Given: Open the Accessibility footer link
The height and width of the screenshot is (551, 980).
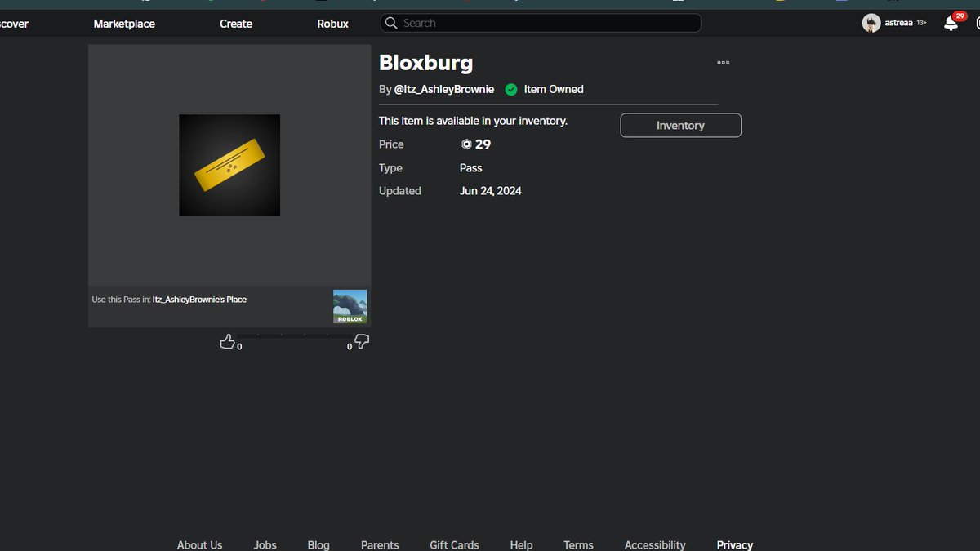Looking at the screenshot, I should [x=655, y=544].
